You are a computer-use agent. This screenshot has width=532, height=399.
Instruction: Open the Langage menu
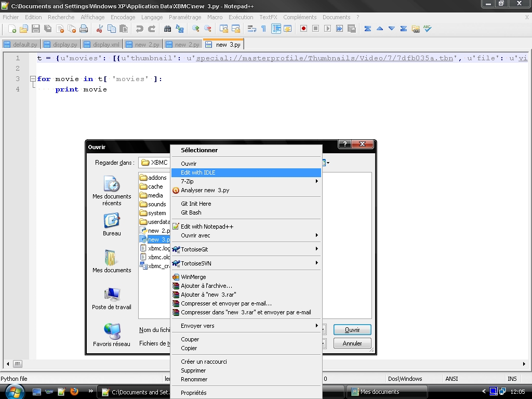[x=152, y=17]
